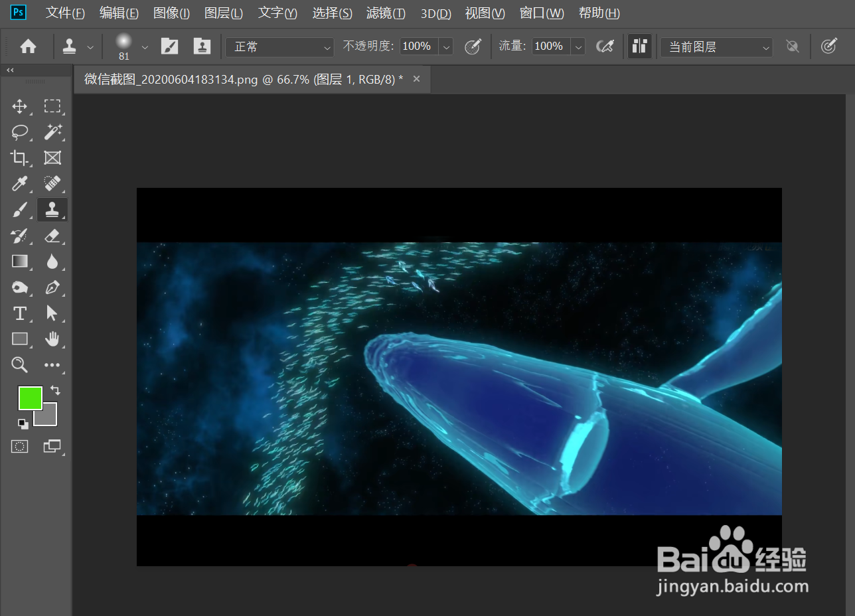Toggle ignore adjustment layers when cloning
Viewport: 855px width, 616px height.
[x=792, y=46]
